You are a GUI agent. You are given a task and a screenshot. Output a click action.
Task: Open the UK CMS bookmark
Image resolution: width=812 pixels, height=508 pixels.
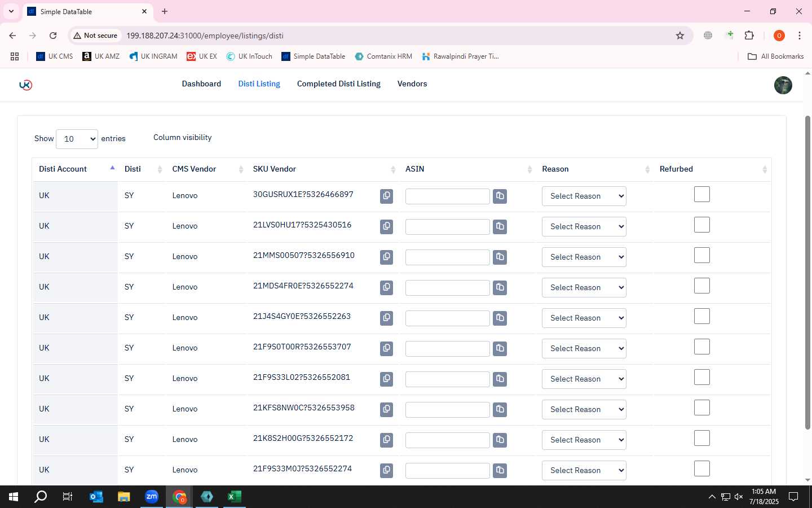54,56
